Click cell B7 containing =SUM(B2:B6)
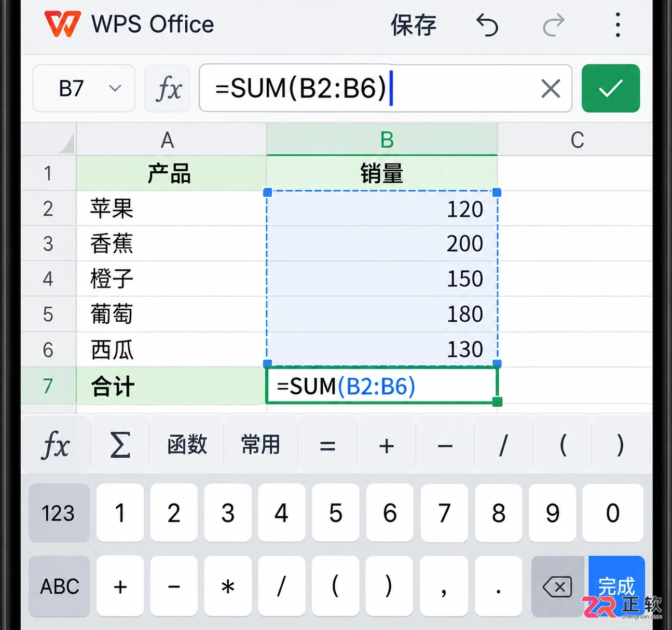The width and height of the screenshot is (672, 630). [x=382, y=386]
